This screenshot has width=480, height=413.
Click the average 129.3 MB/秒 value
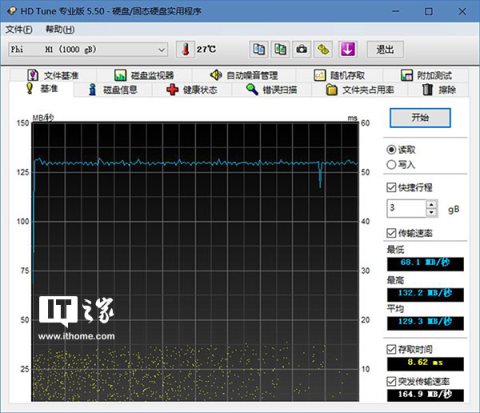425,323
